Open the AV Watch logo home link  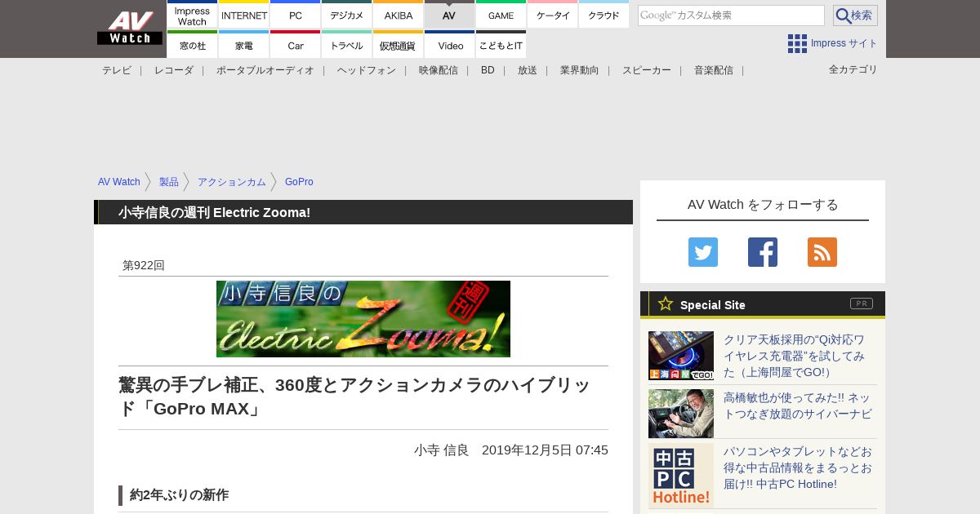point(130,29)
